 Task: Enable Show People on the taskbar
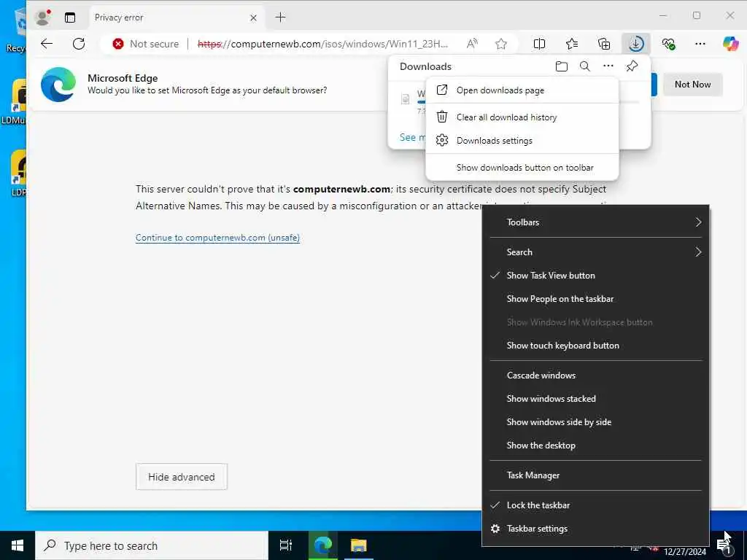[595, 299]
